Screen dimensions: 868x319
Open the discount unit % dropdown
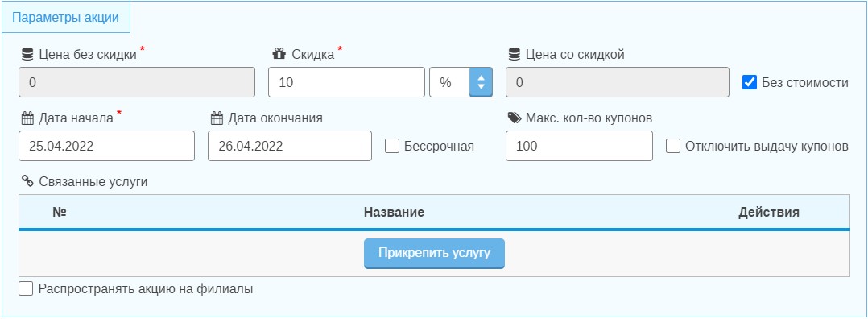(x=461, y=82)
